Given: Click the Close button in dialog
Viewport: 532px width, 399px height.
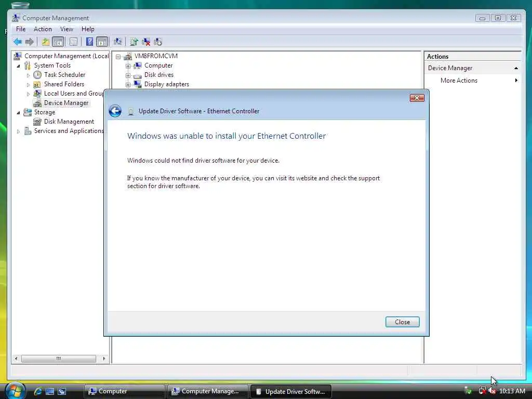Looking at the screenshot, I should coord(403,322).
